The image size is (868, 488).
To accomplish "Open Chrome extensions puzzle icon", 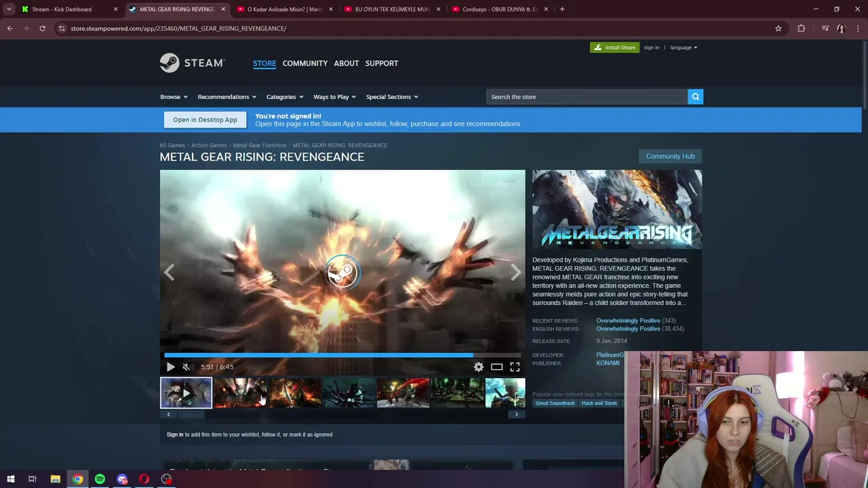I will (x=802, y=28).
